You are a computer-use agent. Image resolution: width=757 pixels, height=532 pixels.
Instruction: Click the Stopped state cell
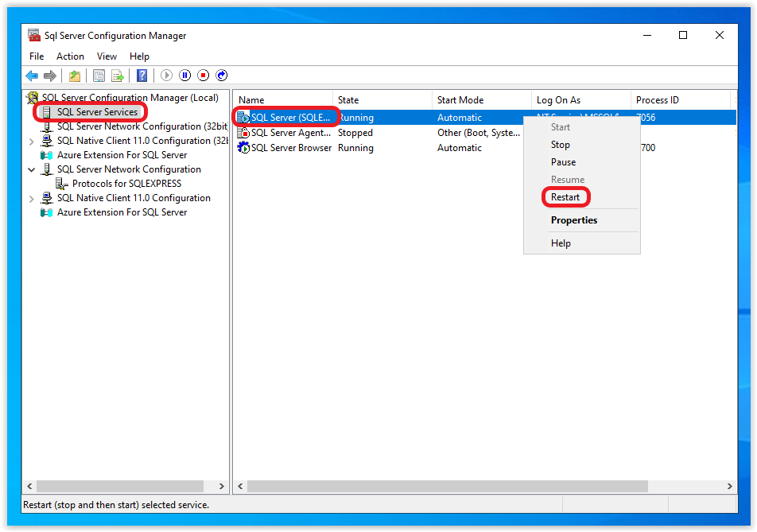coord(355,133)
